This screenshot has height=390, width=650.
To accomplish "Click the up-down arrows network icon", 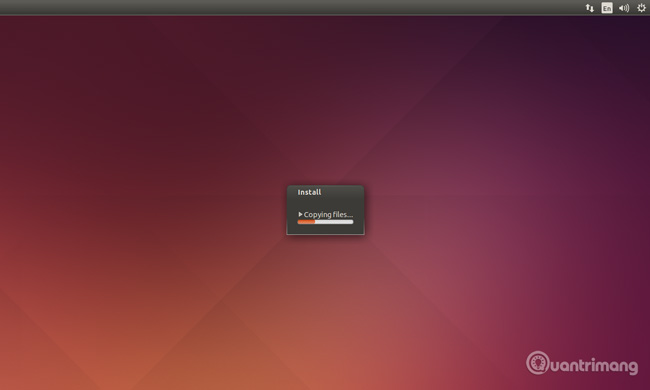I will coord(589,8).
